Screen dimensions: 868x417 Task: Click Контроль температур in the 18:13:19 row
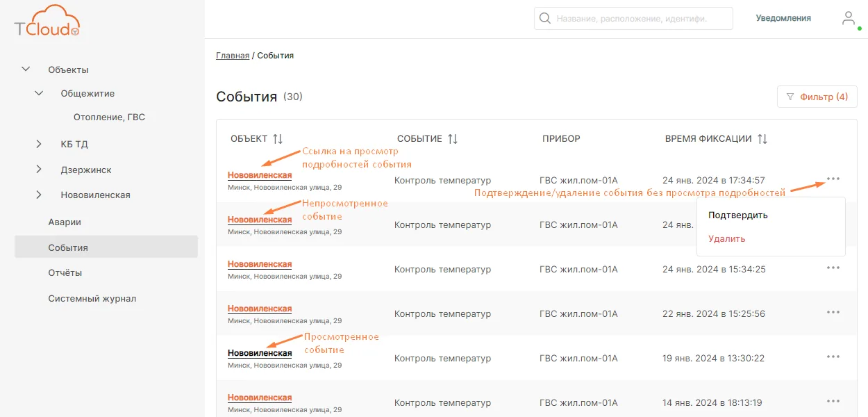click(442, 402)
